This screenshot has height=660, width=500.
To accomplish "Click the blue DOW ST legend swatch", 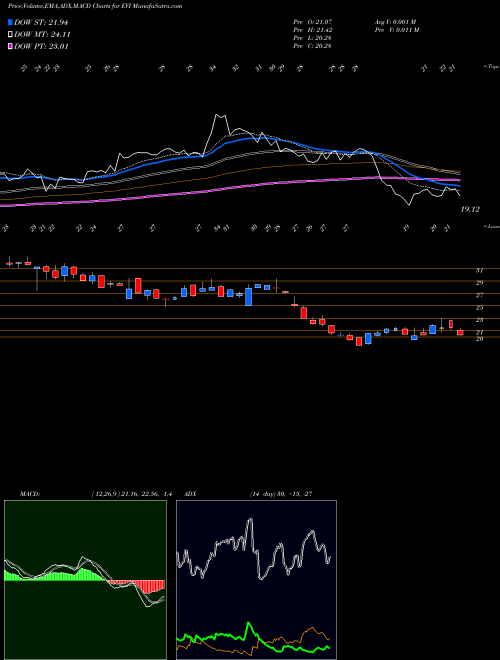I will (x=11, y=22).
